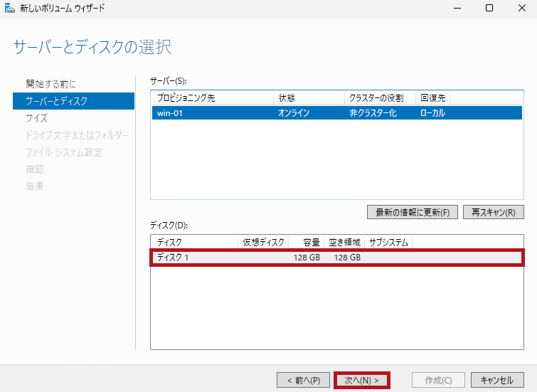Select ディスク 1 row in disk list
This screenshot has width=537, height=392.
click(x=336, y=257)
